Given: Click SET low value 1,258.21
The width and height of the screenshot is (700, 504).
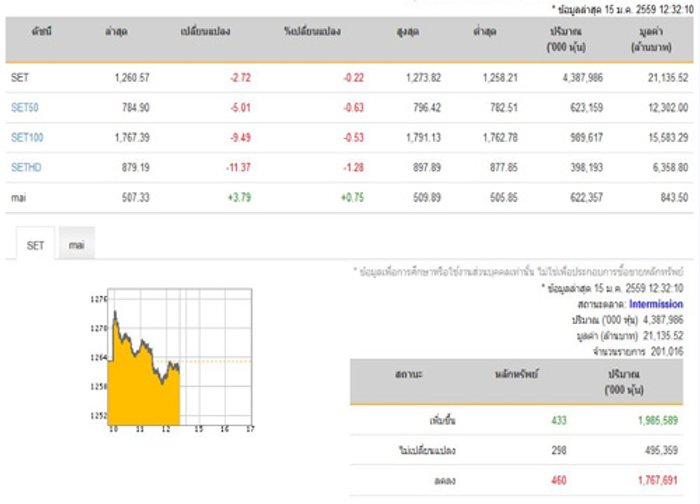Looking at the screenshot, I should point(500,78).
